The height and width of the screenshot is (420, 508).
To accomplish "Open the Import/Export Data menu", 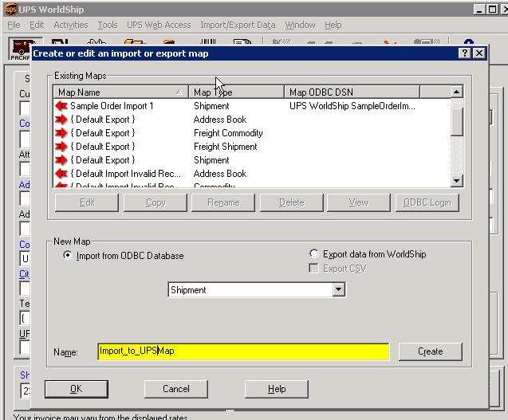I will click(x=238, y=25).
